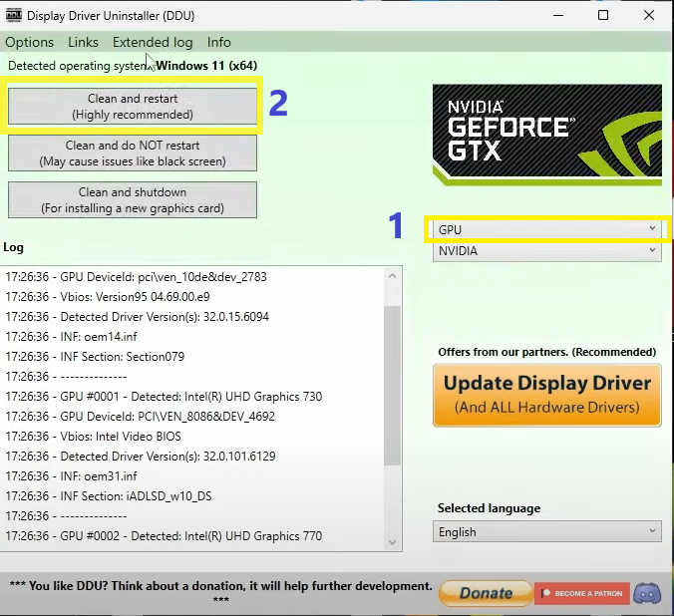Click the Selected language label
This screenshot has width=674, height=616.
coord(489,508)
